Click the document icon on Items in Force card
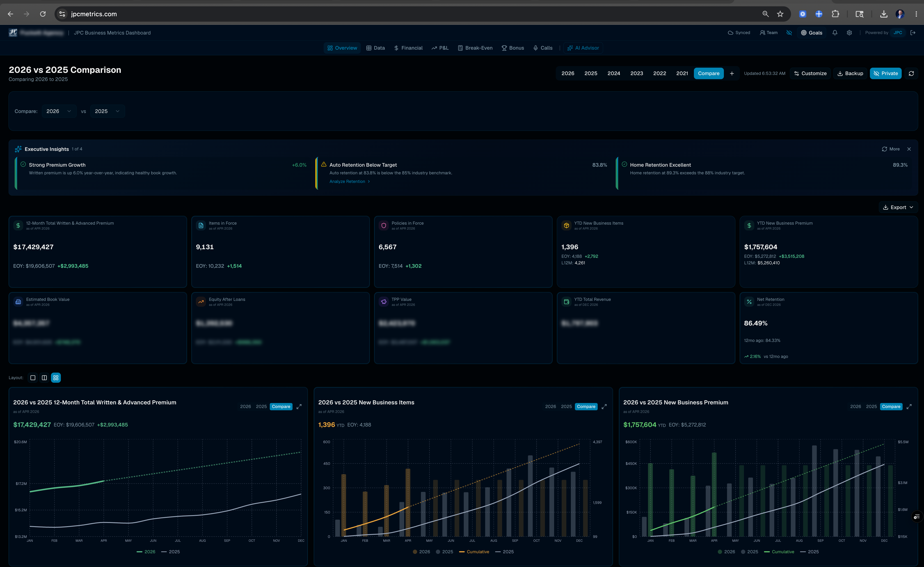The height and width of the screenshot is (567, 924). tap(201, 226)
